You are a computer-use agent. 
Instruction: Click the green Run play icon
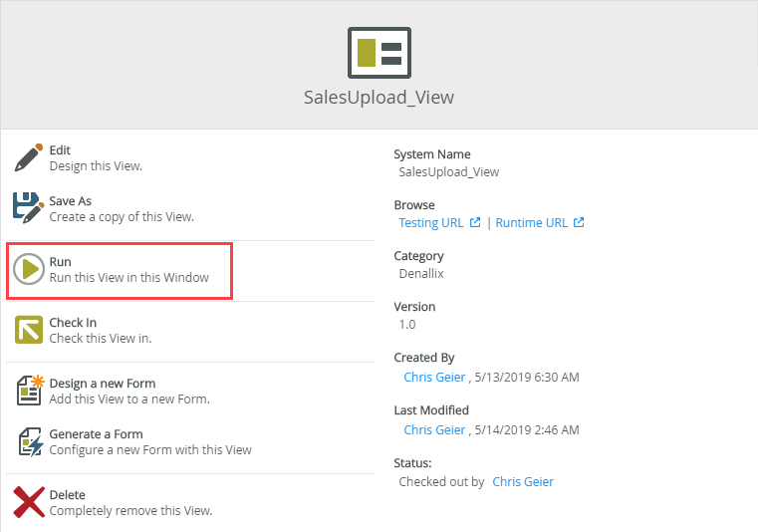tap(29, 269)
